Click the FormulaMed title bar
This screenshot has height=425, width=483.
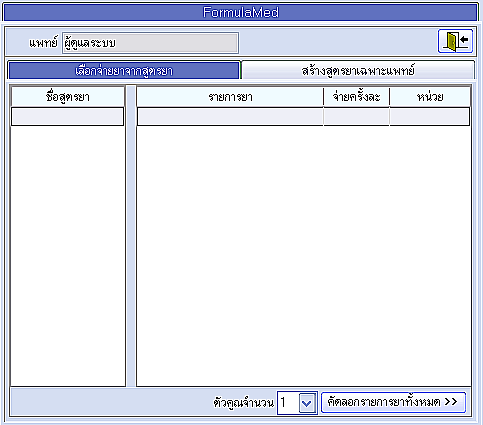point(241,12)
